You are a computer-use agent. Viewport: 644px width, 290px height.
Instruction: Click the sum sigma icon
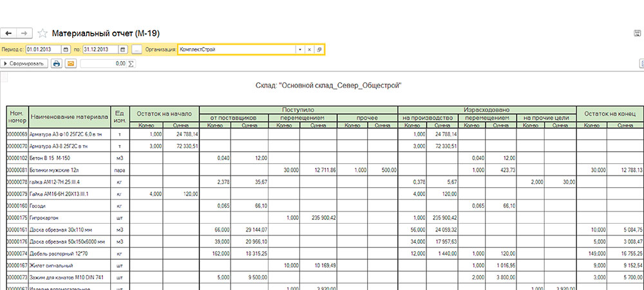[x=132, y=64]
